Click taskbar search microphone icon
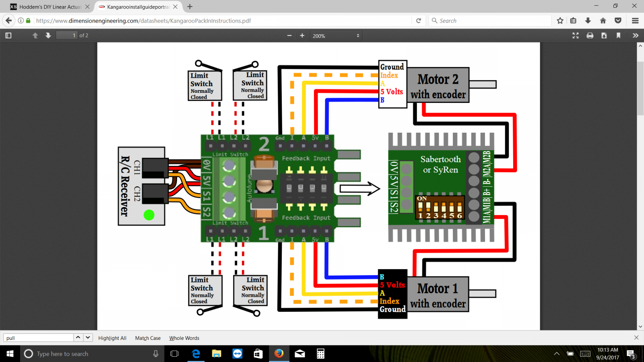 coord(156,354)
